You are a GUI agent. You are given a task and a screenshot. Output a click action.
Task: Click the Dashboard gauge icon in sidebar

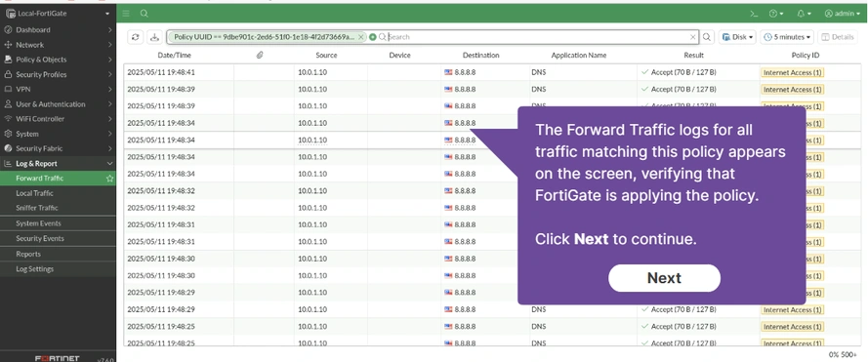tap(8, 30)
